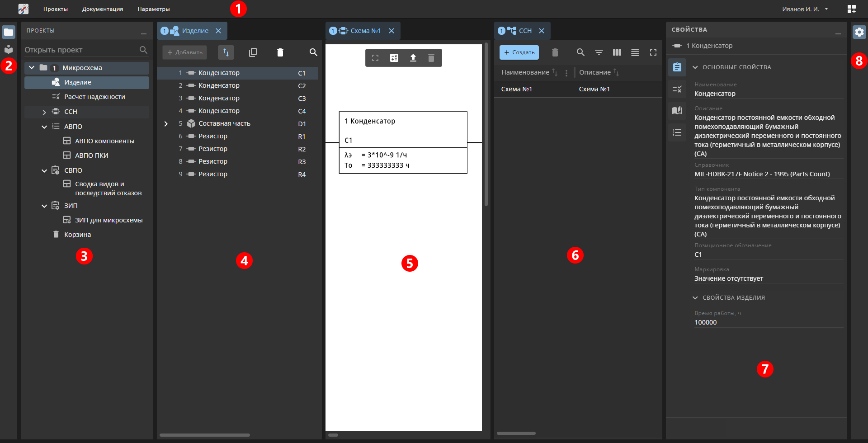Click the Добавить button
The height and width of the screenshot is (443, 868).
coord(185,52)
